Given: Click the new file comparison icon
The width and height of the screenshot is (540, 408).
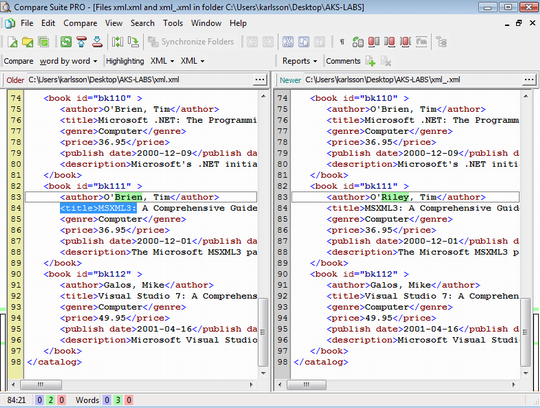Looking at the screenshot, I should coord(13,42).
